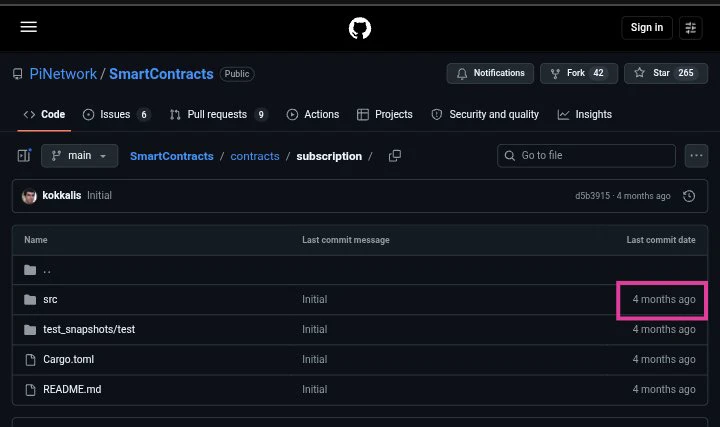Open the Insights tab
This screenshot has height=427, width=720.
(x=585, y=114)
